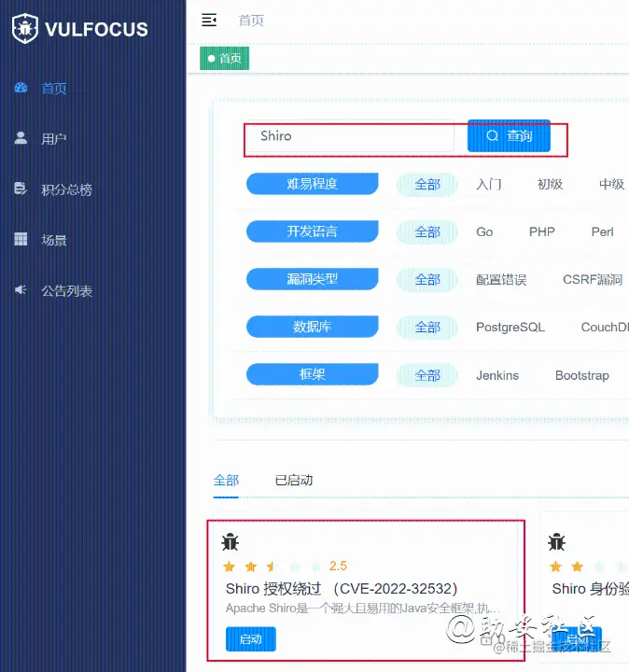
Task: Click bug icon on Shiro 授权绕过 card
Action: point(231,542)
